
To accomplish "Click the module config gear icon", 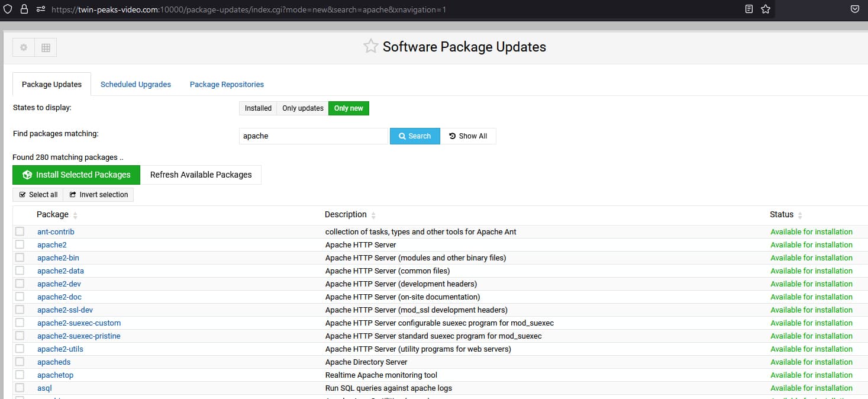I will coord(24,47).
